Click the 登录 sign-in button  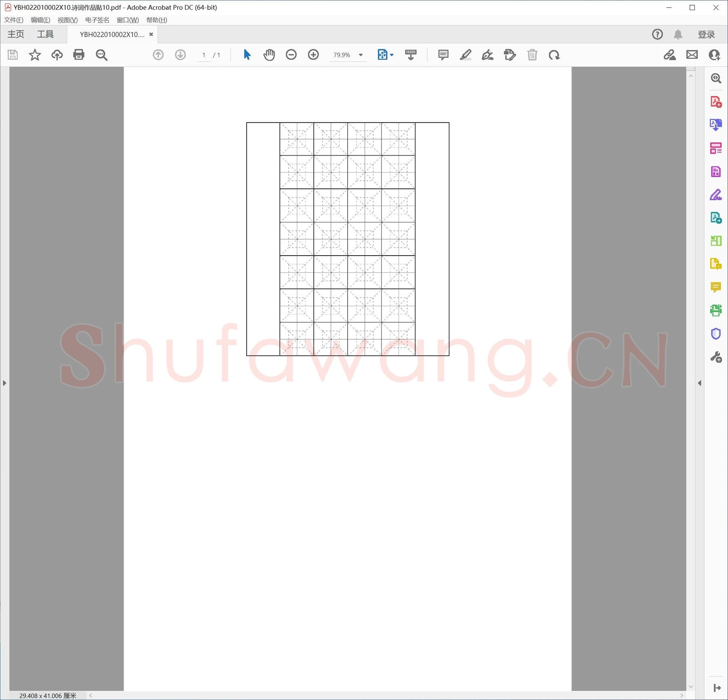pyautogui.click(x=707, y=34)
